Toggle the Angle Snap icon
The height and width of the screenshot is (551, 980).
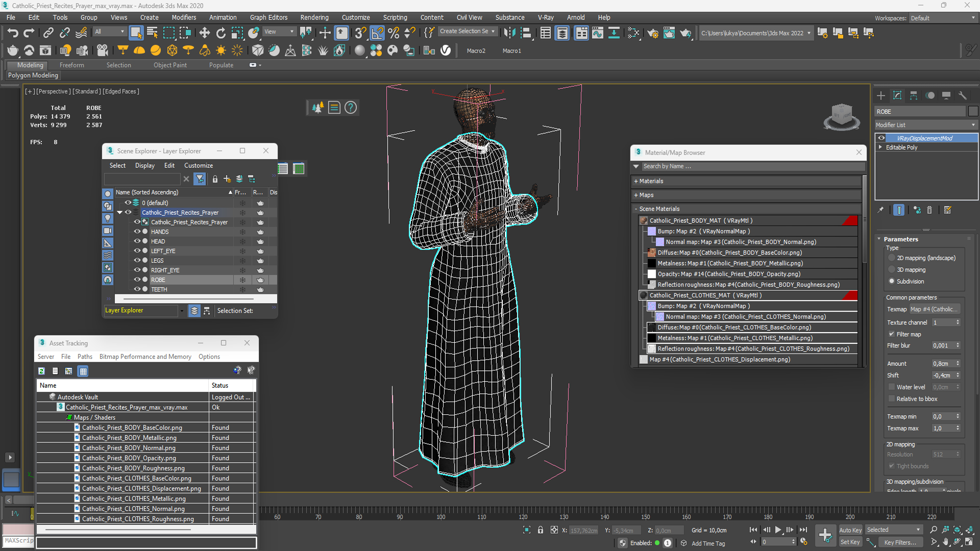pyautogui.click(x=377, y=33)
